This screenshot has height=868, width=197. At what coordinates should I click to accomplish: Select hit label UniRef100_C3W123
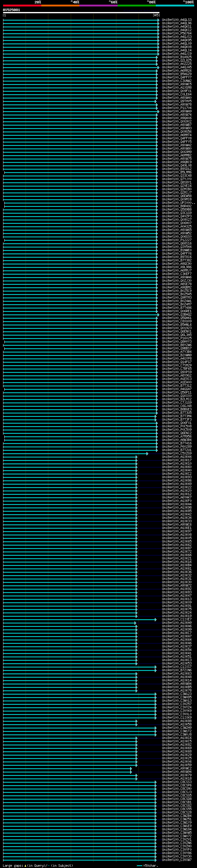(x=176, y=694)
